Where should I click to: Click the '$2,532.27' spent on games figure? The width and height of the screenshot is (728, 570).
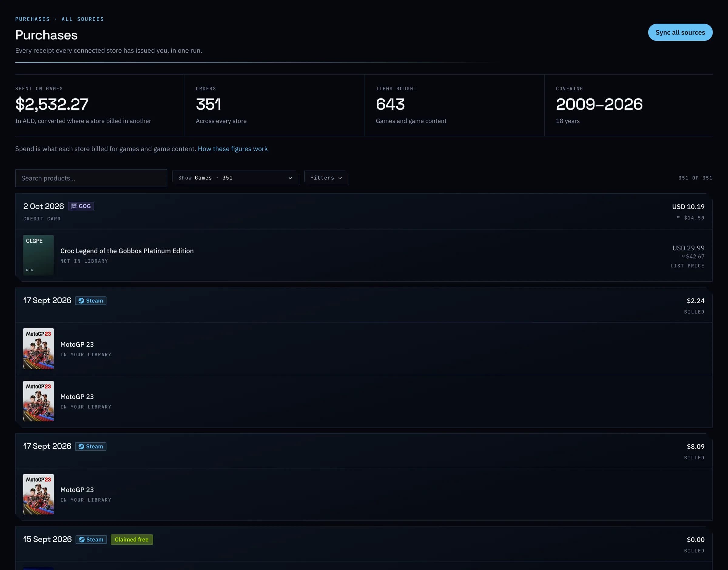(52, 104)
